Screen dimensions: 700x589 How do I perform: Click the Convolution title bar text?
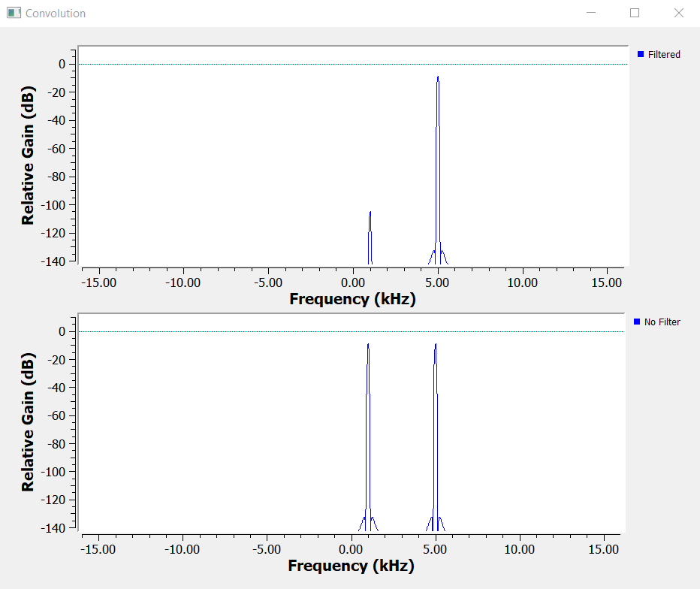point(56,13)
